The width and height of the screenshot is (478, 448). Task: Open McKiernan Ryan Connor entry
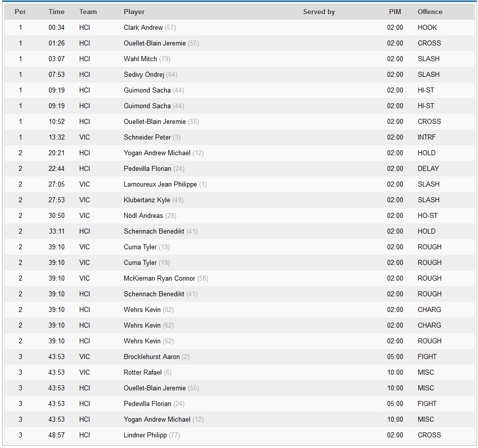[159, 278]
